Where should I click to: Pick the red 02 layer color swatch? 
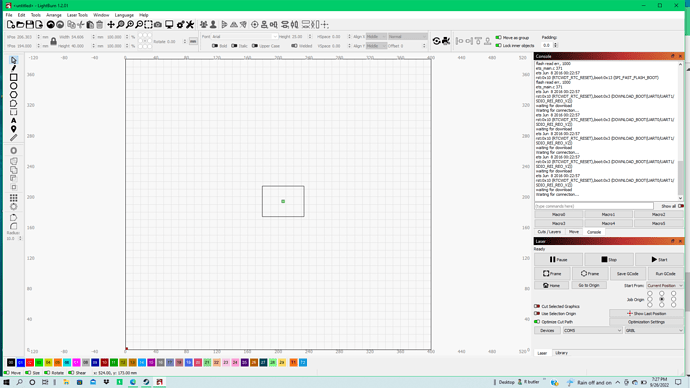[x=30, y=362]
